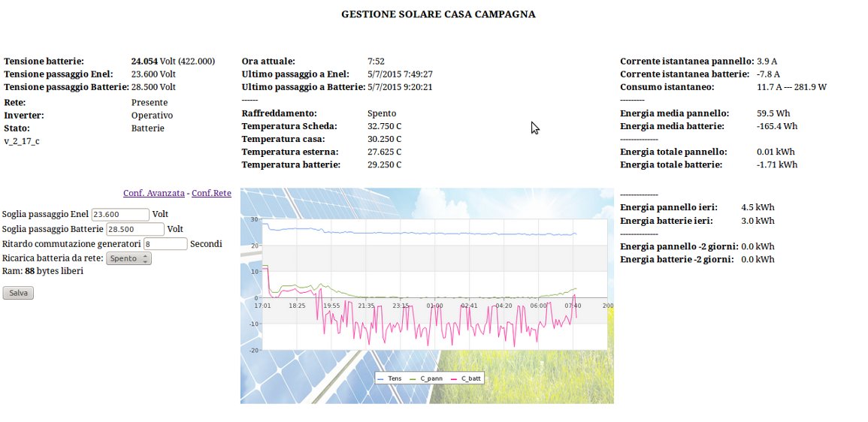Click the Tensione passaggio Enel value 23.600 Volt
Image resolution: width=868 pixels, height=422 pixels.
pyautogui.click(x=153, y=74)
